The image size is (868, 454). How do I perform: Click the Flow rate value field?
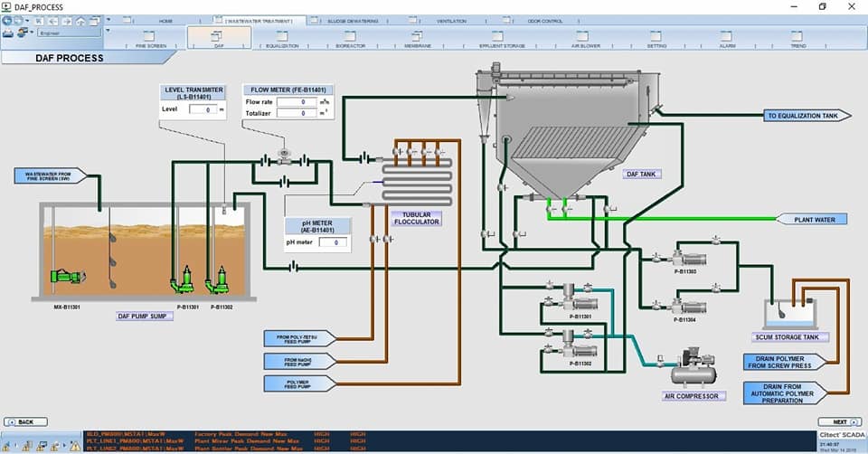point(297,102)
